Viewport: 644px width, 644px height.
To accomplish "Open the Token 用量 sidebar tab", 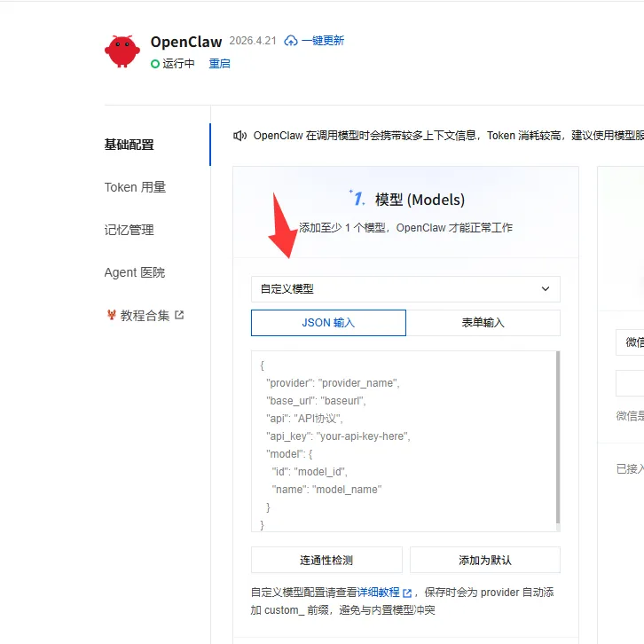I will pyautogui.click(x=135, y=187).
